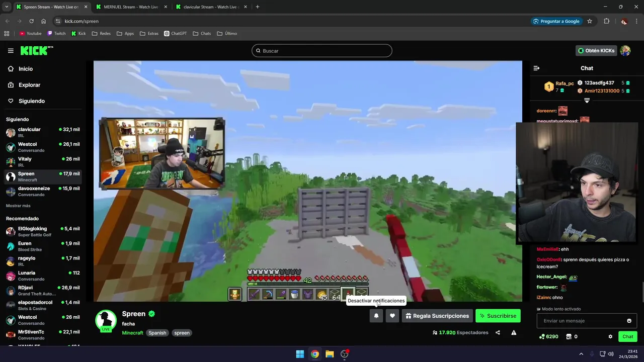The height and width of the screenshot is (362, 644).
Task: Click Preguntar a Google button
Action: [556, 21]
